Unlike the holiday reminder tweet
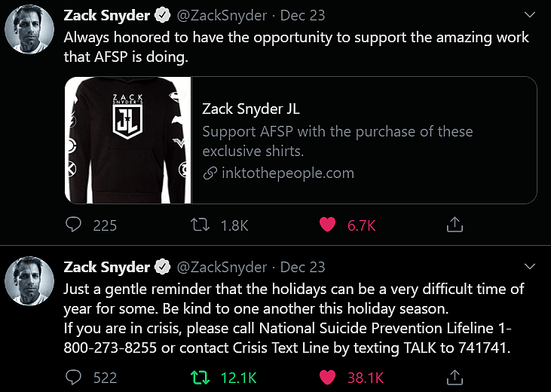Screen dimensions: 551x392 pyautogui.click(x=326, y=377)
